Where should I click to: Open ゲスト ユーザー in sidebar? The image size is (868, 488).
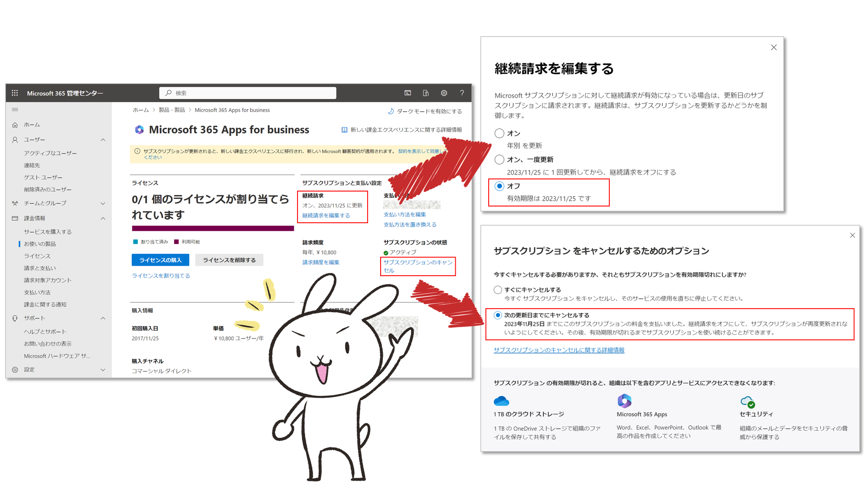tap(43, 178)
